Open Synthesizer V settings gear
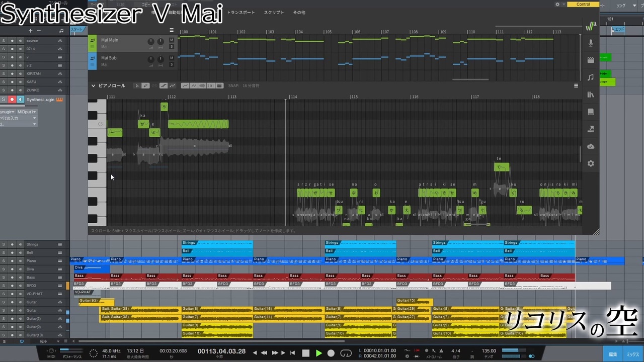Image resolution: width=644 pixels, height=362 pixels. (x=591, y=163)
